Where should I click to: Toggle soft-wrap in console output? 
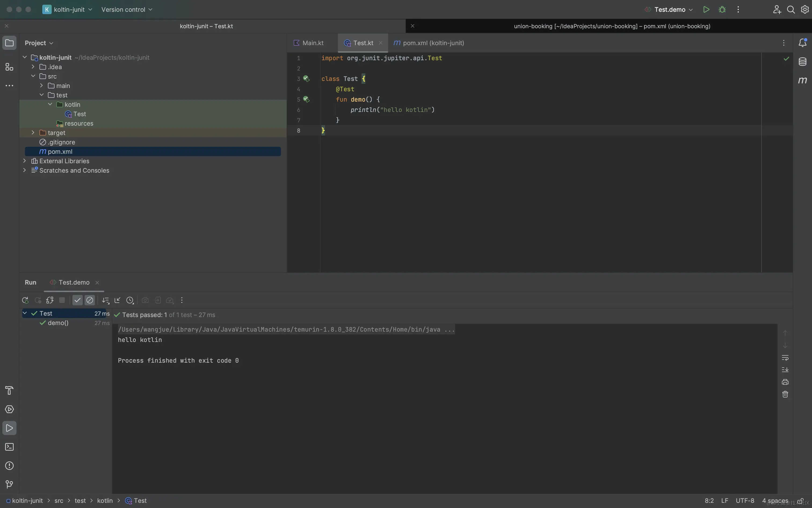[x=785, y=358]
